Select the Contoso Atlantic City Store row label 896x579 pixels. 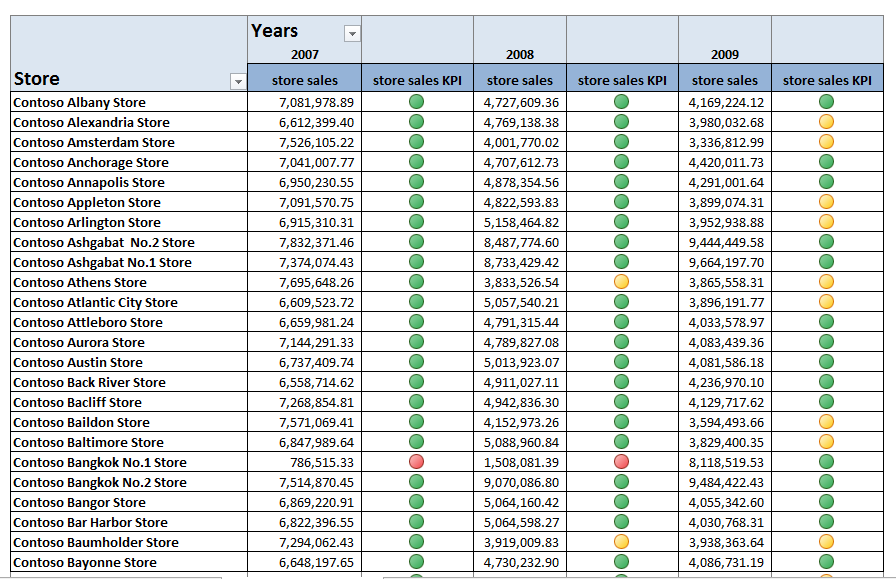[x=129, y=302]
